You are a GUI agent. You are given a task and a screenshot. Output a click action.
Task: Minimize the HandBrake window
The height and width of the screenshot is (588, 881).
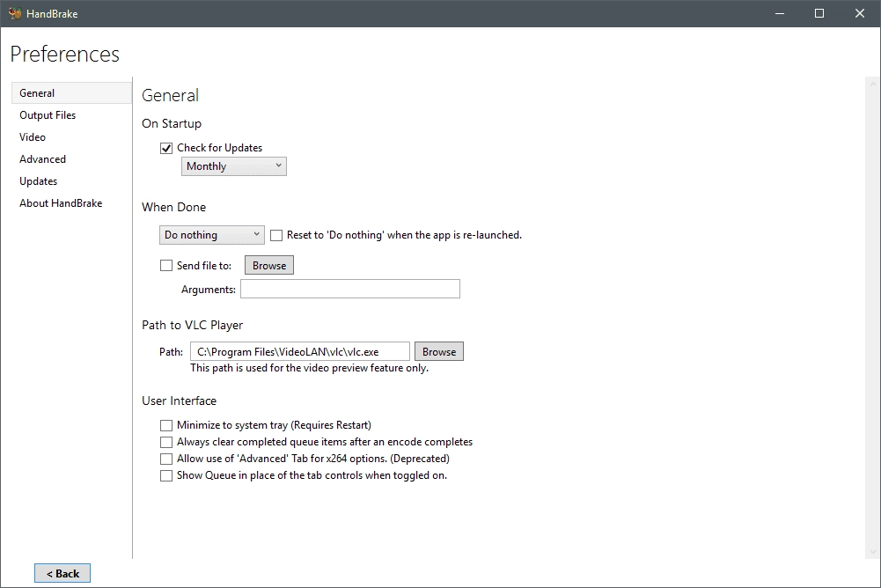779,13
